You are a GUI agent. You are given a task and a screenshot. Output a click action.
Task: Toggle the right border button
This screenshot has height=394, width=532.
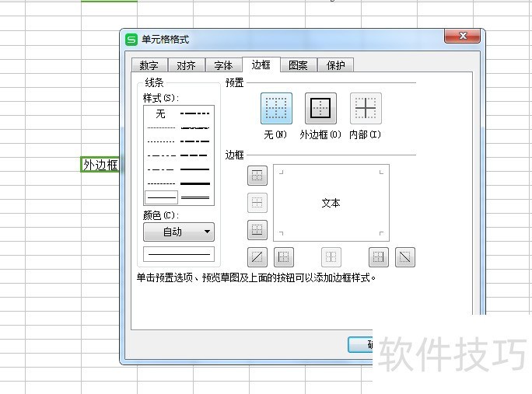(378, 257)
